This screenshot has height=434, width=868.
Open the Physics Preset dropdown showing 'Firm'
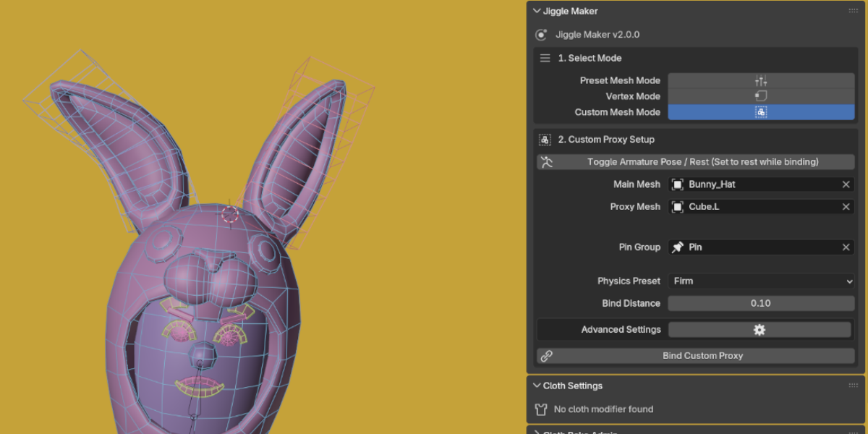point(759,281)
